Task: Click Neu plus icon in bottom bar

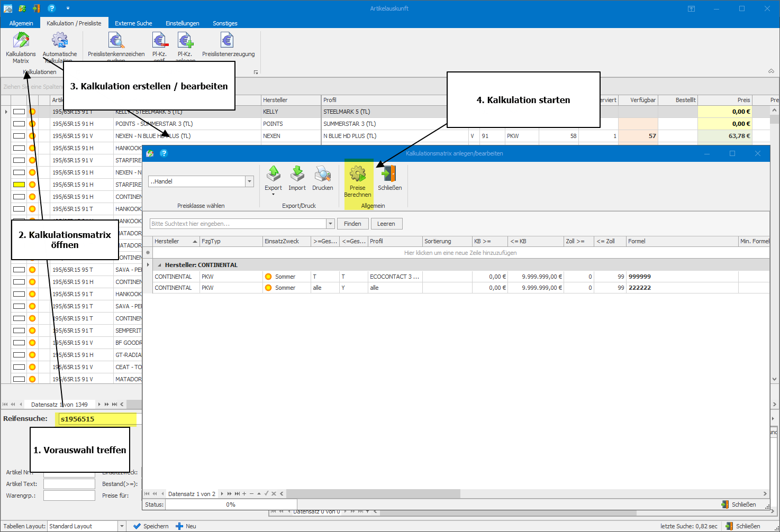Action: pyautogui.click(x=186, y=526)
